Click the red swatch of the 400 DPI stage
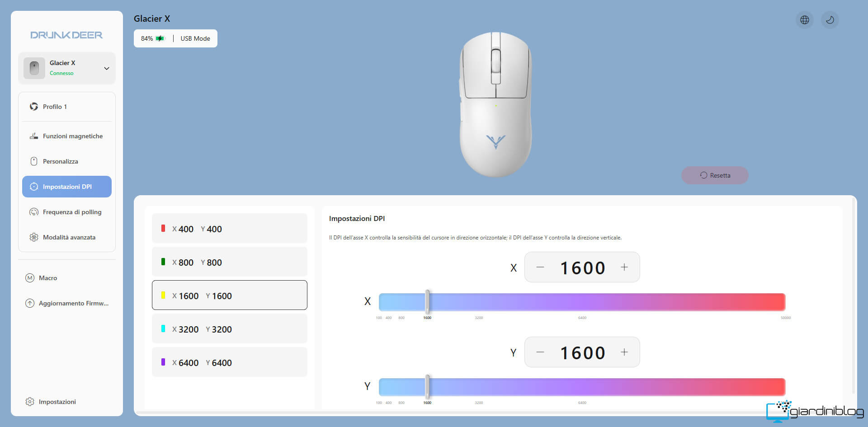Image resolution: width=868 pixels, height=427 pixels. tap(163, 228)
